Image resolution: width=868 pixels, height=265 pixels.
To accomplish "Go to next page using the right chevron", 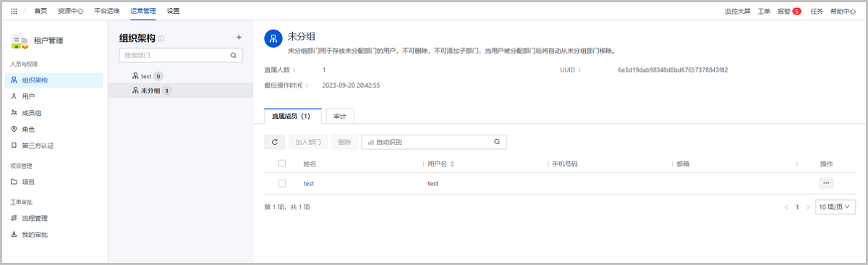I will [808, 207].
